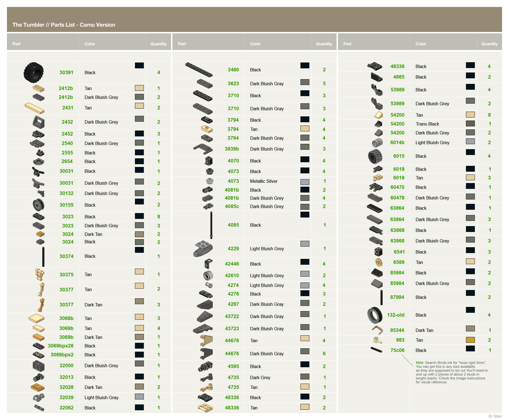Select the 3460 long black plate image

(x=199, y=70)
